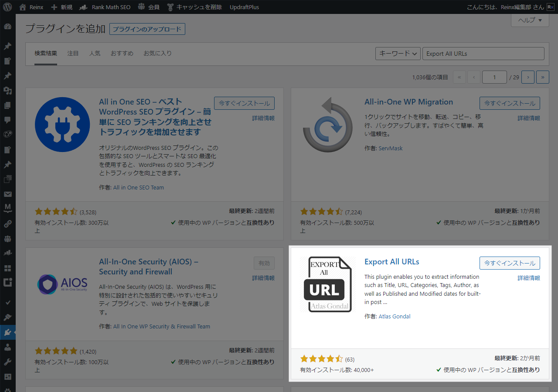
Task: Open author link All in One SEO Team
Action: 139,187
